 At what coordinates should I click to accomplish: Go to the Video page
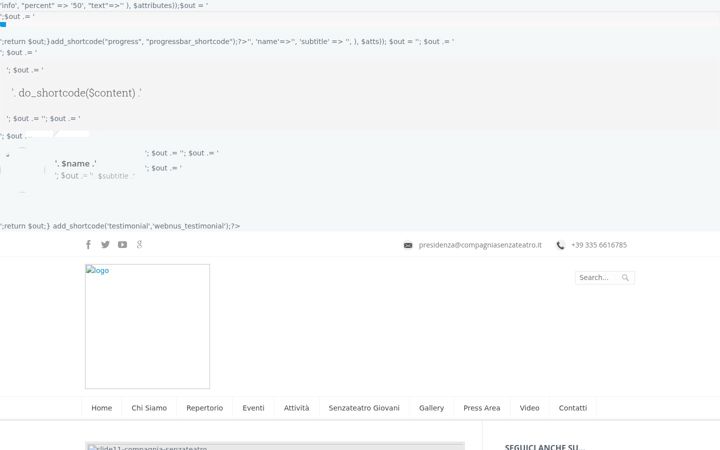(529, 408)
